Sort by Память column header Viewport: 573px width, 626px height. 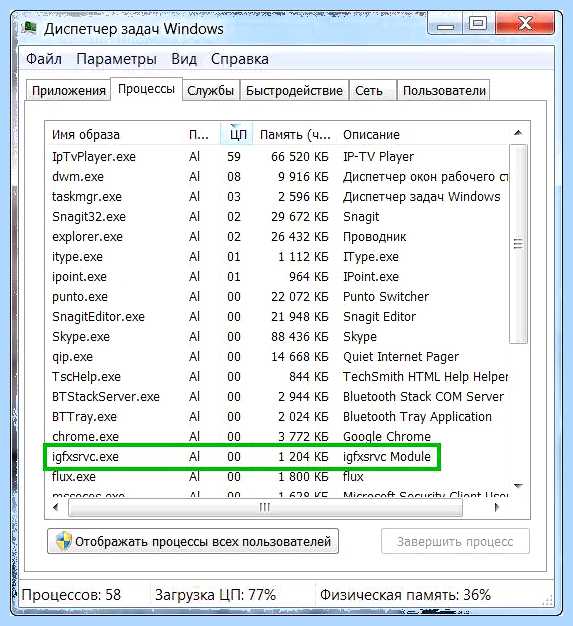(x=295, y=135)
